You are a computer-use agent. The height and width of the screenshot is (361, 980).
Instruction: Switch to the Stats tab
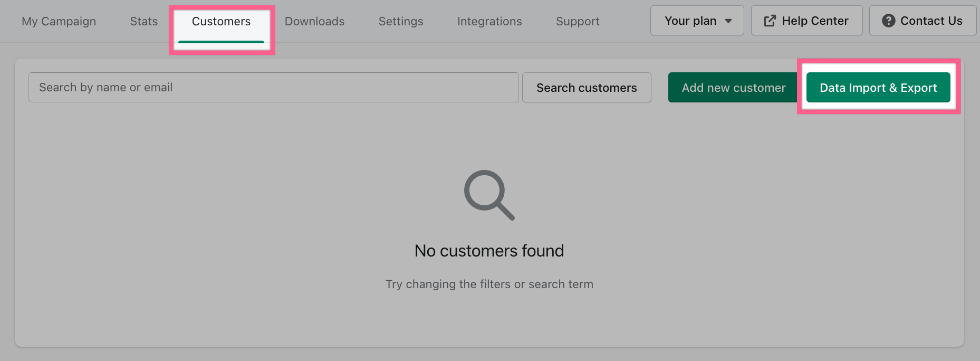144,22
